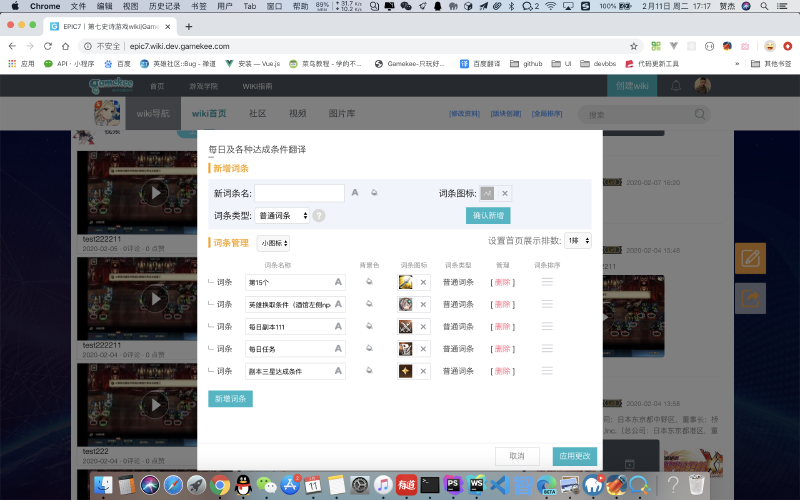Click the 新词条名 input field

pyautogui.click(x=299, y=193)
